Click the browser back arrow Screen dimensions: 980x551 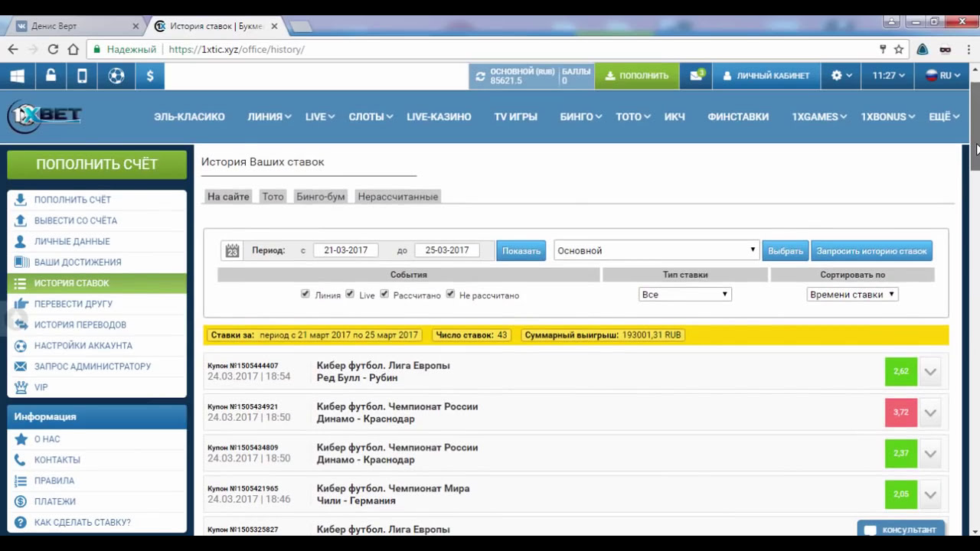[13, 49]
